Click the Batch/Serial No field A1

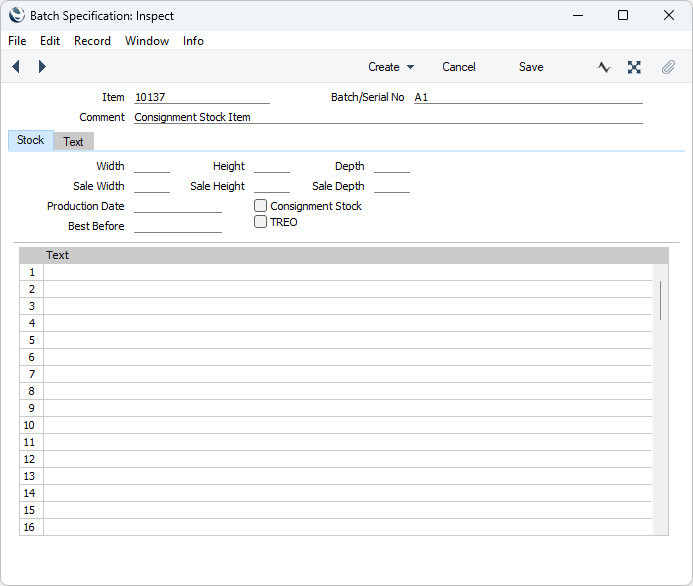pos(528,97)
